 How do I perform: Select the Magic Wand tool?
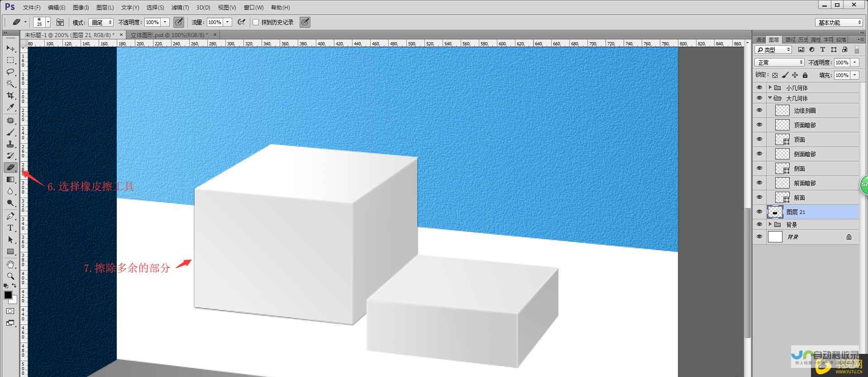pyautogui.click(x=10, y=83)
